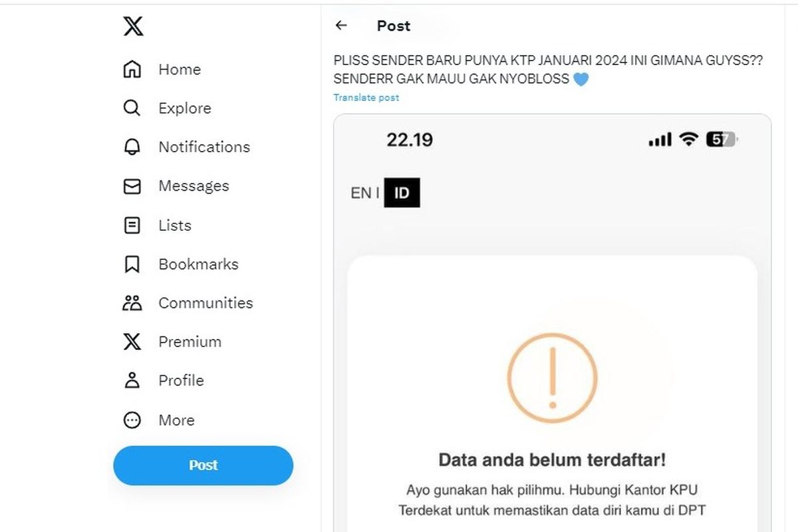Click the X logo above the sidebar
This screenshot has width=798, height=532.
[x=132, y=27]
